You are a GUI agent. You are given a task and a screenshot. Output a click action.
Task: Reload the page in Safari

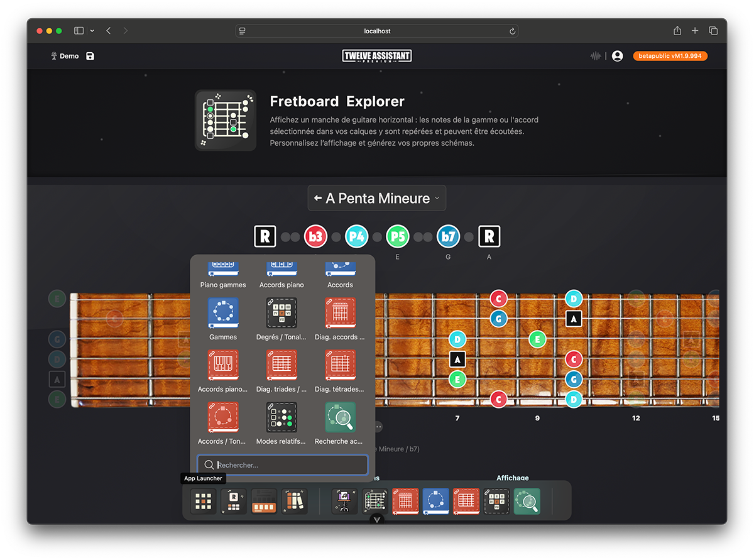(512, 31)
